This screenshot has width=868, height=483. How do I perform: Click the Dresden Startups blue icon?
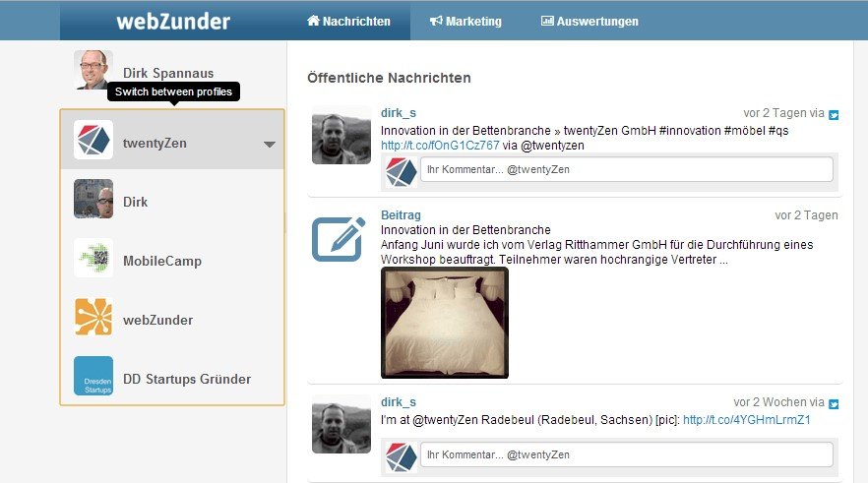pos(93,376)
